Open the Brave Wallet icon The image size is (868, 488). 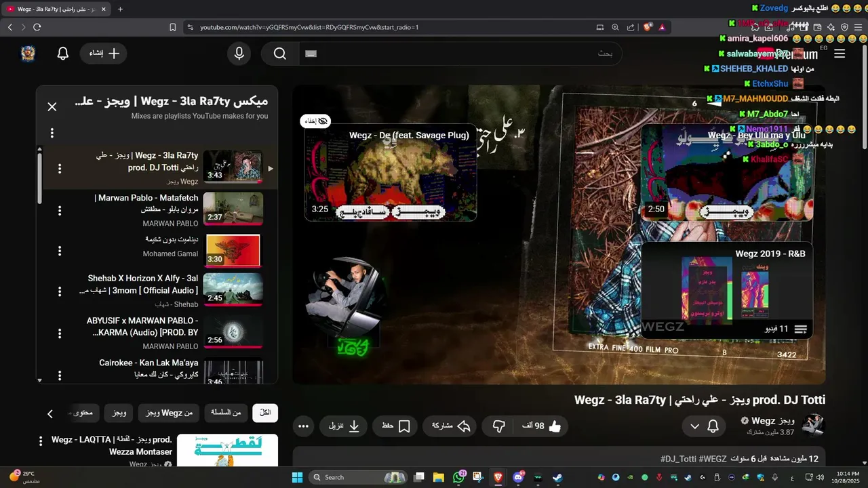(817, 27)
